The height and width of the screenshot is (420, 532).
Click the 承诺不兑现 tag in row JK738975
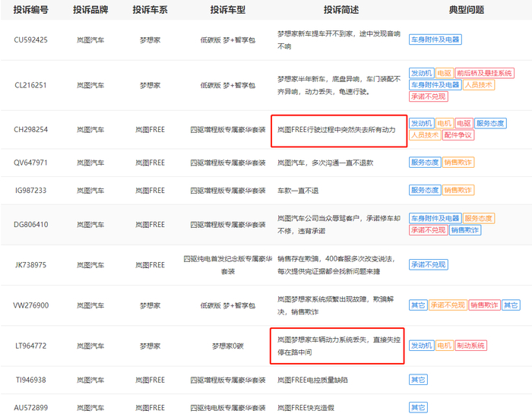[x=429, y=265]
